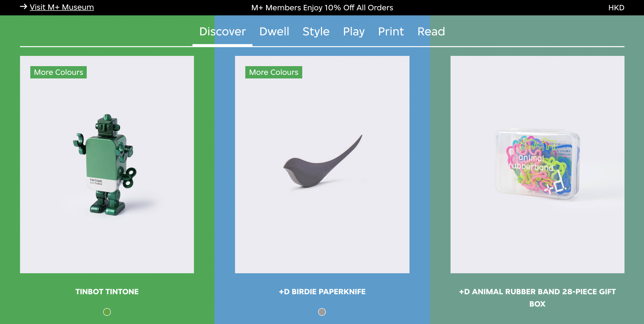Open the HKD currency selector
The height and width of the screenshot is (324, 644).
(x=616, y=8)
